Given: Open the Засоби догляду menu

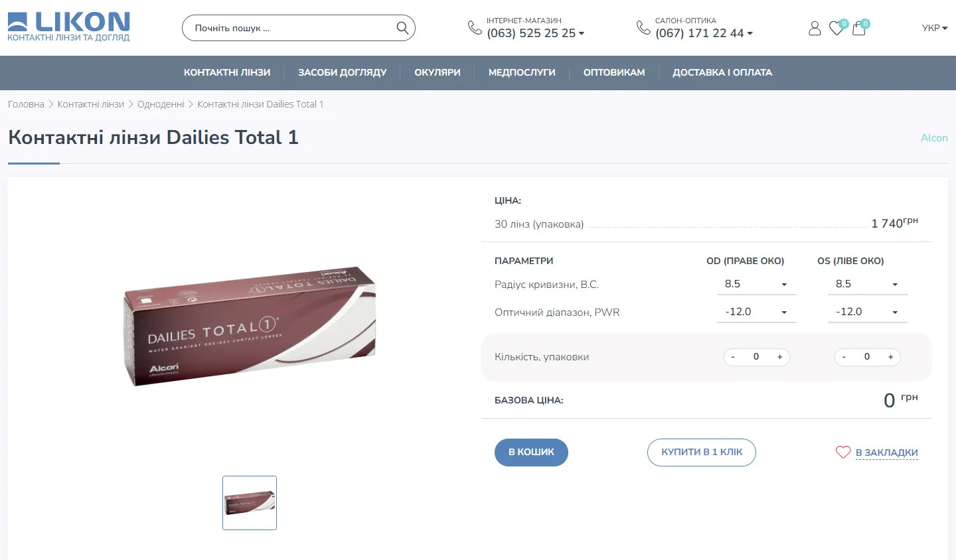Looking at the screenshot, I should coord(343,72).
